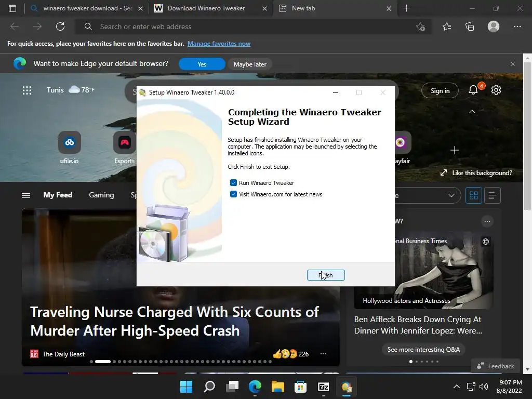The height and width of the screenshot is (399, 532).
Task: Open more options on Q&A card
Action: click(487, 221)
